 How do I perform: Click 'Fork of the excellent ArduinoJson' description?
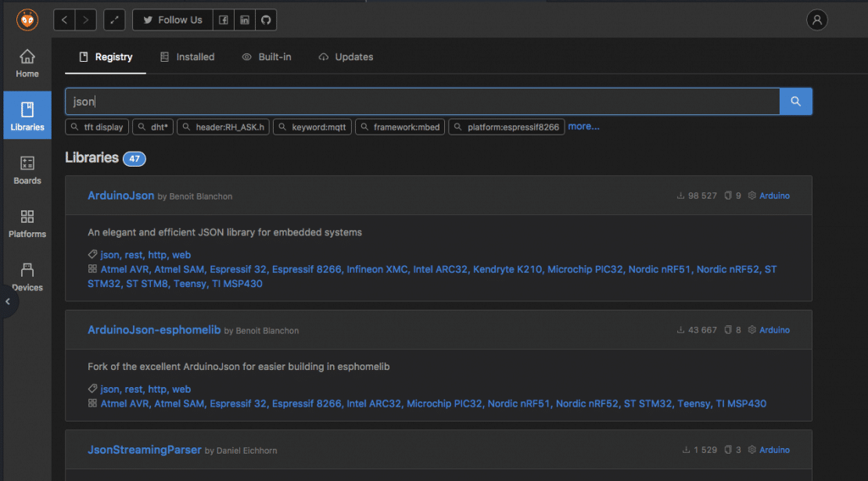239,367
